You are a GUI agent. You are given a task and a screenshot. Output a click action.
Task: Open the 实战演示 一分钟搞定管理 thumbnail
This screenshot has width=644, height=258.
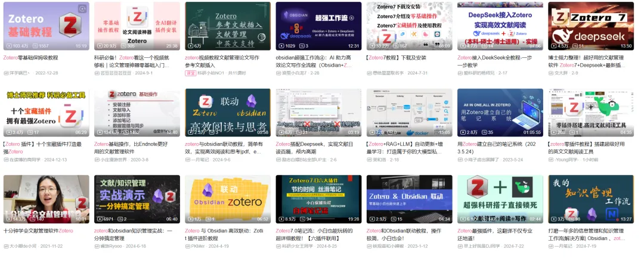(137, 200)
